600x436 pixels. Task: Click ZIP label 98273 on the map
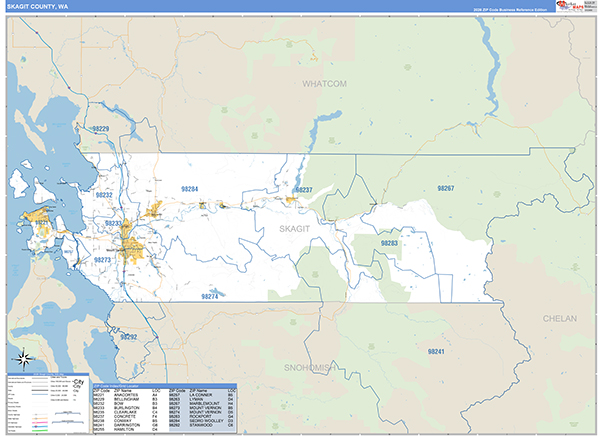(x=103, y=260)
